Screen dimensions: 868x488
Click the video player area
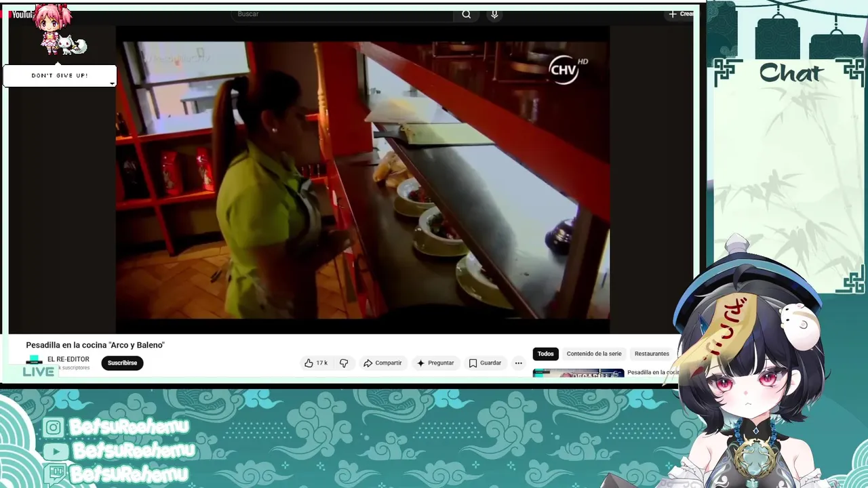(x=363, y=180)
